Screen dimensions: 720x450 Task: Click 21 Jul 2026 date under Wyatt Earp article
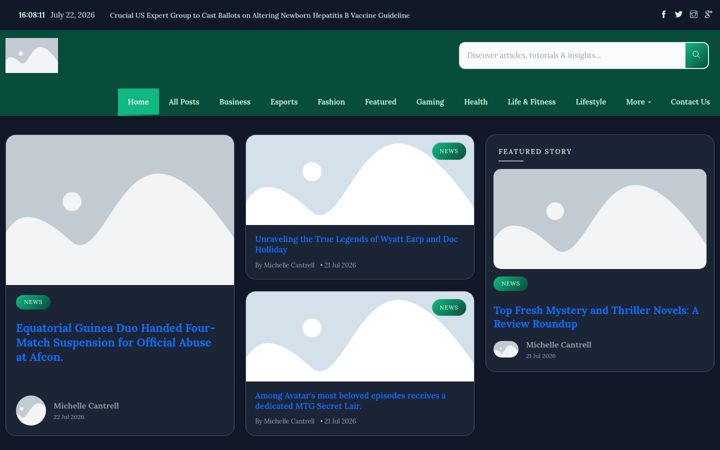point(340,265)
